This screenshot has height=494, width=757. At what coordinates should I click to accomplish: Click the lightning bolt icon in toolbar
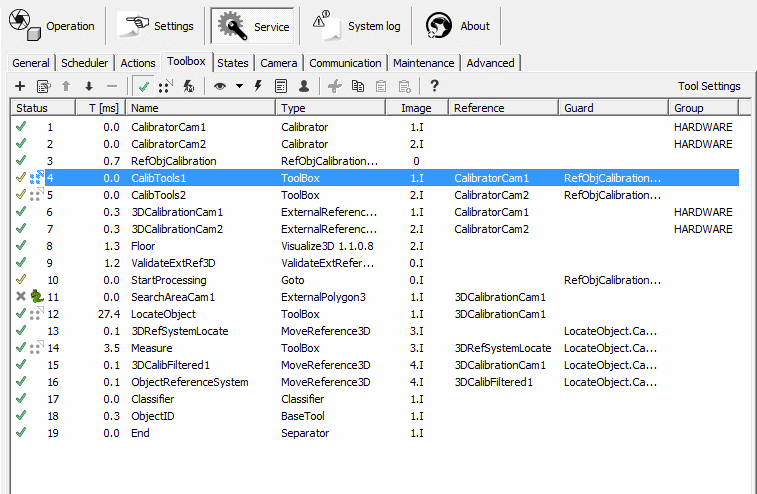(258, 87)
